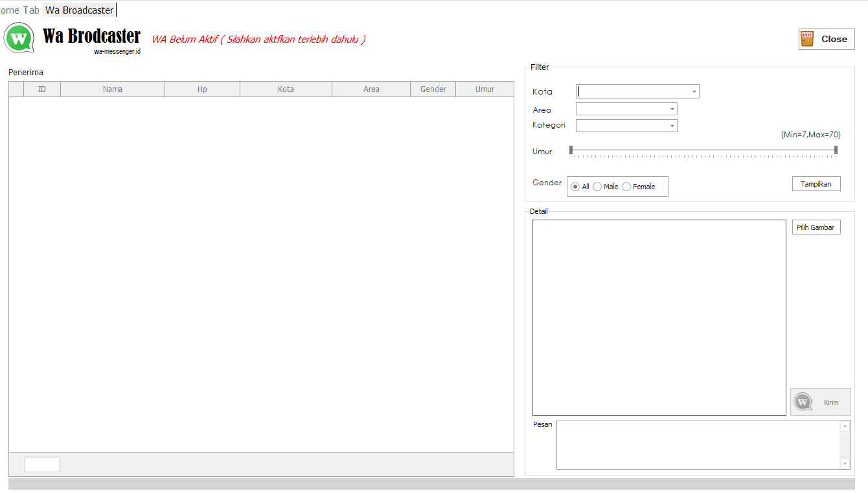Sort by the ID column header
868x493 pixels.
[x=42, y=89]
